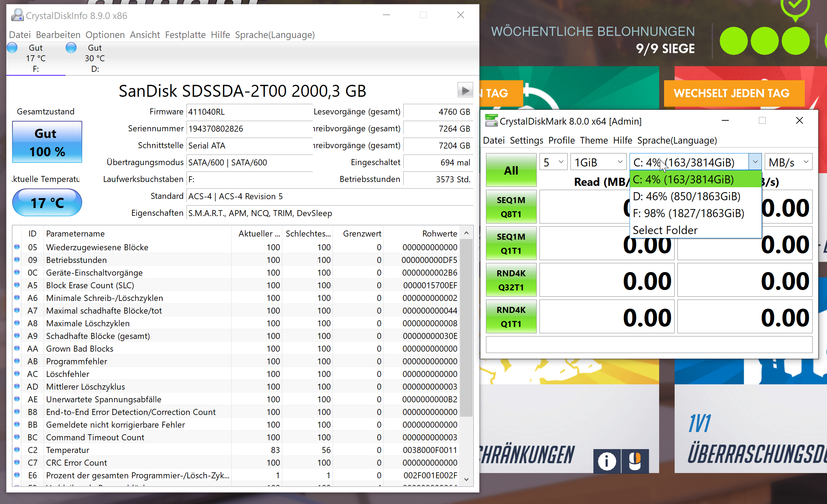Collapse the drive selection dropdown arrow

point(755,162)
